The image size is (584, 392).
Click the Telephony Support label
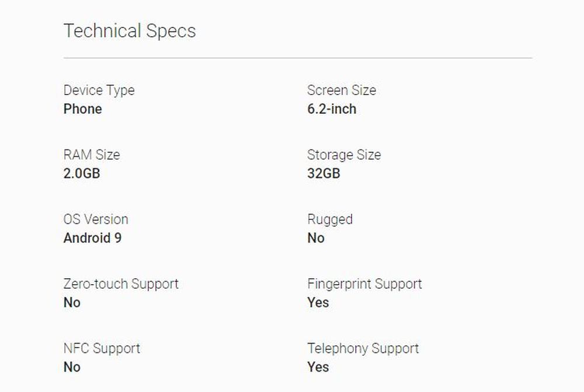(363, 349)
